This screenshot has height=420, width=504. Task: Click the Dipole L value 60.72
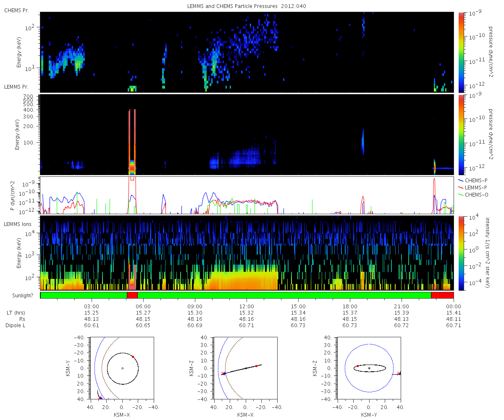[x=402, y=325]
